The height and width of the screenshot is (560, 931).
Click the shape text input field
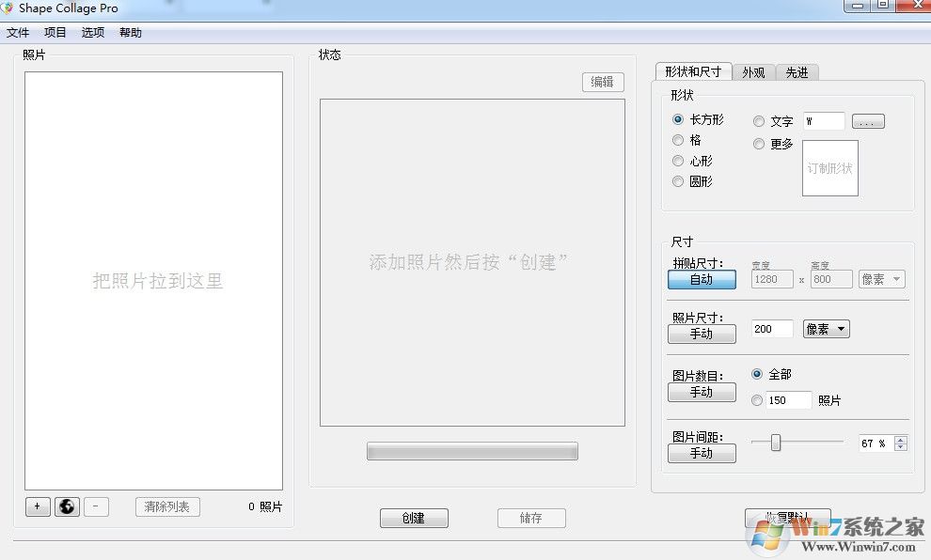(x=824, y=121)
